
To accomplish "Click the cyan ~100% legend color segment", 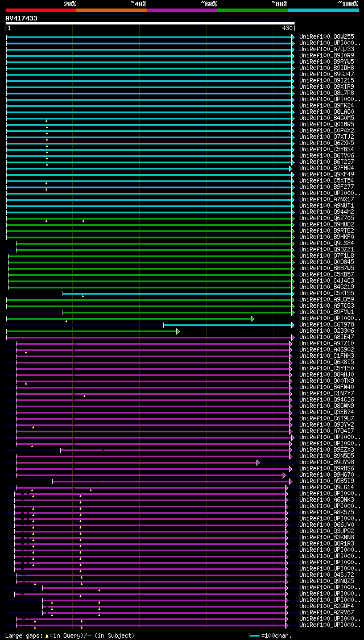I will pyautogui.click(x=324, y=10).
